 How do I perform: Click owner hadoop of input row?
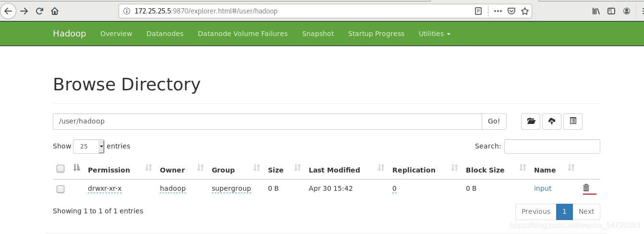[x=173, y=188]
